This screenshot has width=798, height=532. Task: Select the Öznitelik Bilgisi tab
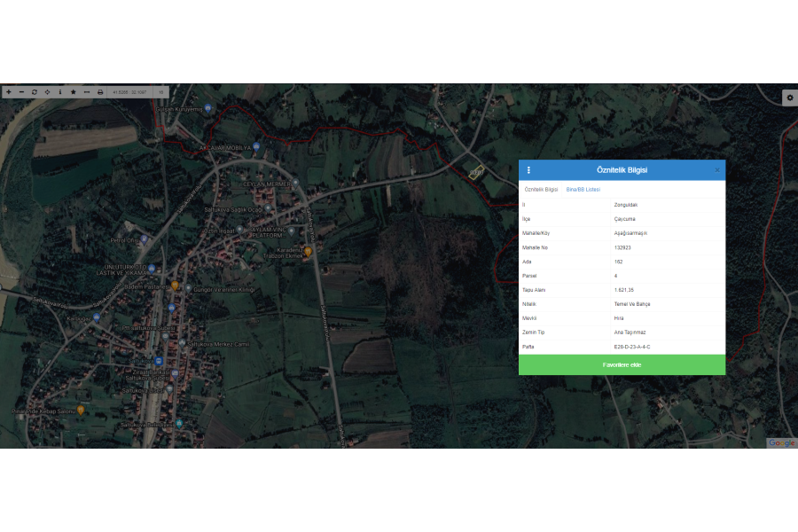(x=541, y=190)
